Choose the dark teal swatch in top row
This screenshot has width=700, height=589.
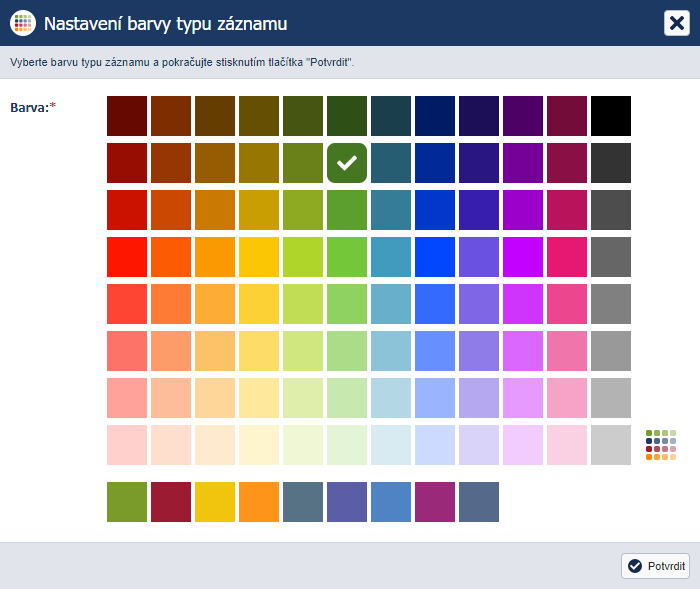[x=391, y=116]
